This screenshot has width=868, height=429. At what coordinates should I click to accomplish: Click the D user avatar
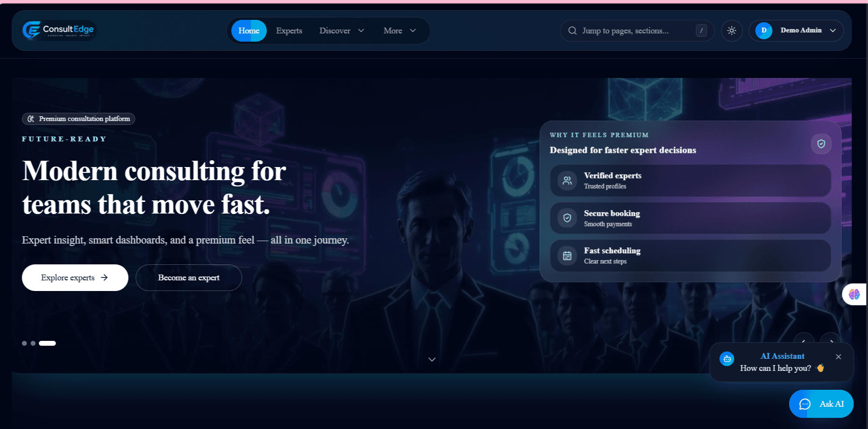[x=764, y=31]
